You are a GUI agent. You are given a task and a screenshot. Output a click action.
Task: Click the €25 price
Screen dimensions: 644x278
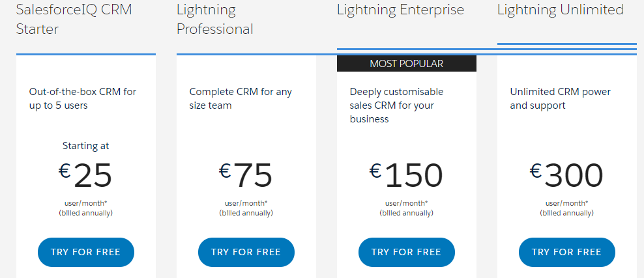coord(85,176)
